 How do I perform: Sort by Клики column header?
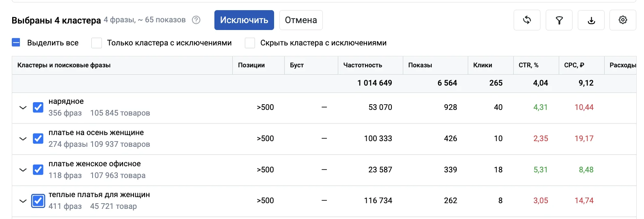pos(482,65)
